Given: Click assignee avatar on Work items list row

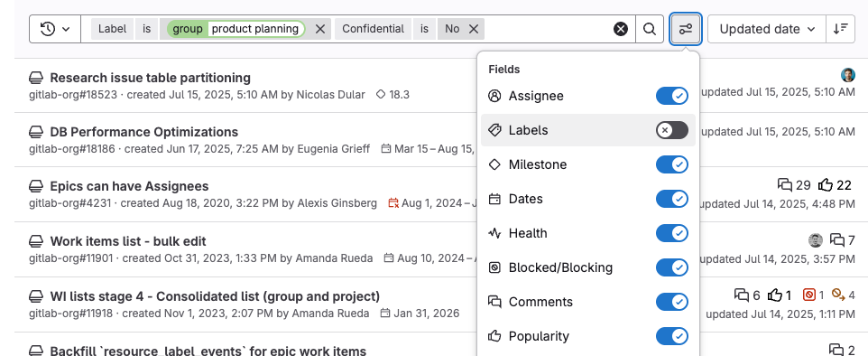Looking at the screenshot, I should point(816,240).
